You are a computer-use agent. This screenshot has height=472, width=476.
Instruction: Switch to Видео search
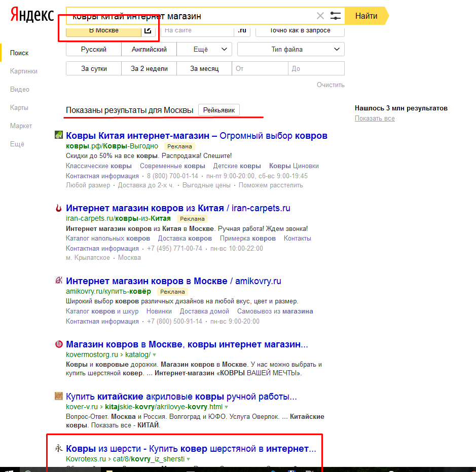pyautogui.click(x=20, y=89)
